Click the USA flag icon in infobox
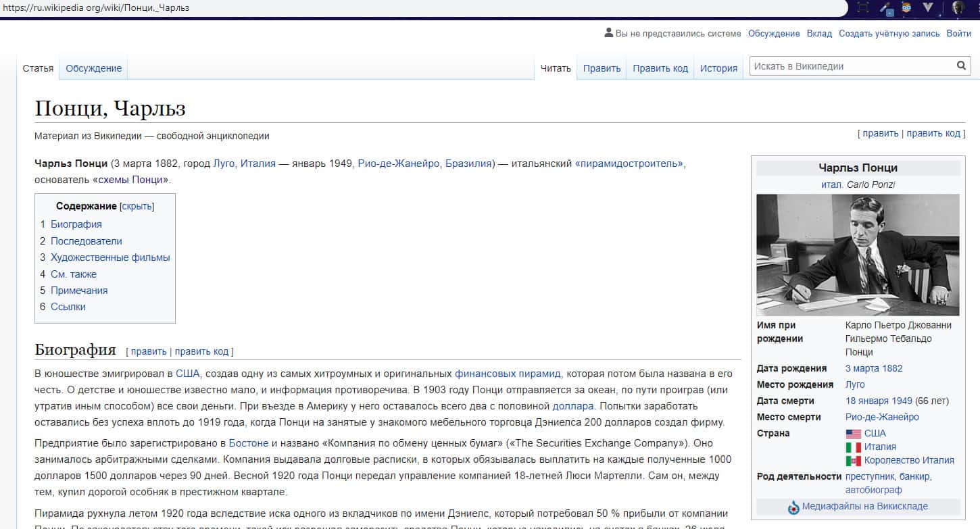This screenshot has height=529, width=980. coord(854,434)
